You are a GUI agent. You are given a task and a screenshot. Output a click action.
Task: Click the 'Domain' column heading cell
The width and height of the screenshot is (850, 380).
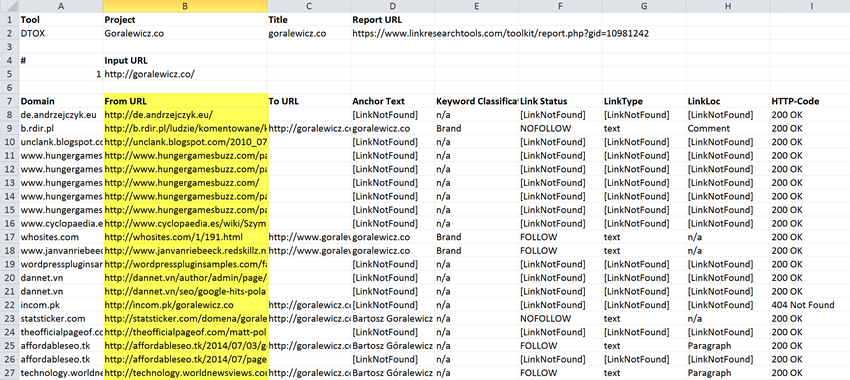pyautogui.click(x=61, y=101)
